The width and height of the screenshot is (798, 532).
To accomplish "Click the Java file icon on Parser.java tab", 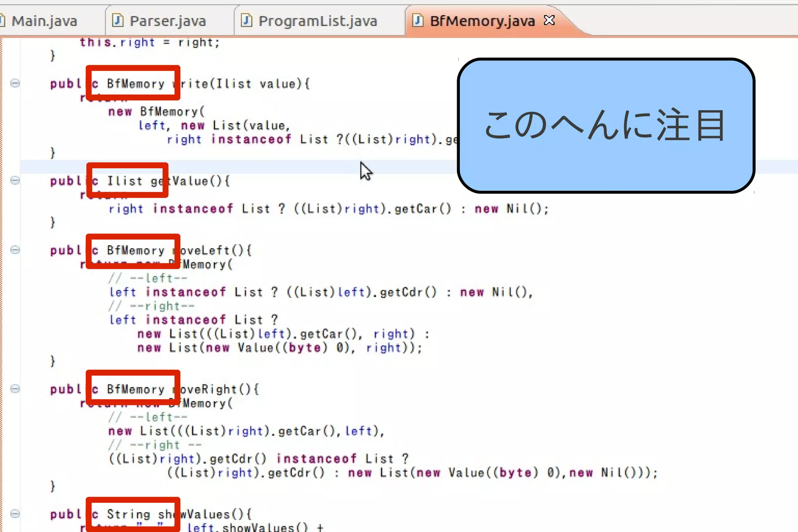I will pos(117,20).
